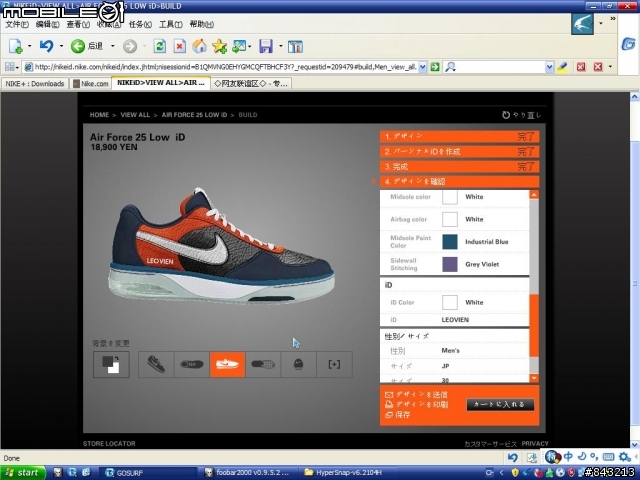Open the 任务 menu

click(140, 24)
